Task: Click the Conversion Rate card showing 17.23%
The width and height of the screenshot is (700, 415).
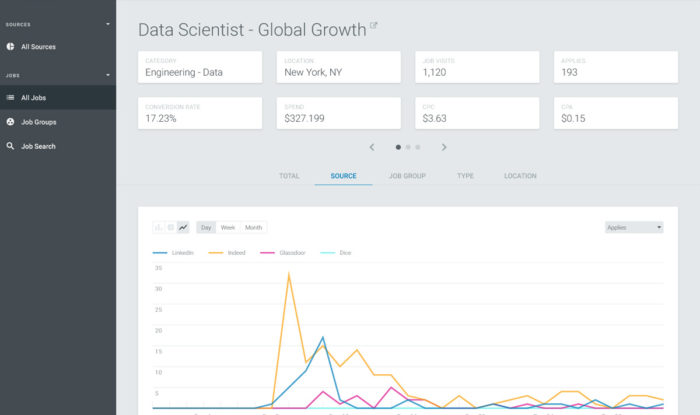Action: (x=200, y=113)
